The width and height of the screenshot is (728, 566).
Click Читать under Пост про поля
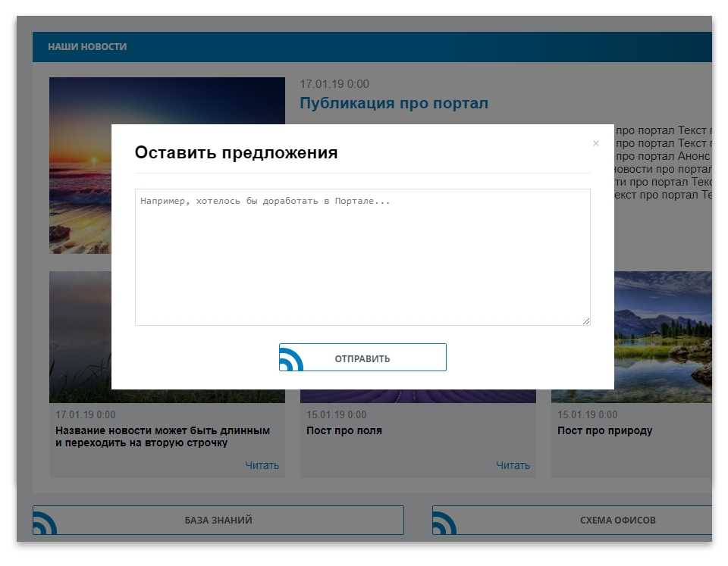(x=513, y=465)
